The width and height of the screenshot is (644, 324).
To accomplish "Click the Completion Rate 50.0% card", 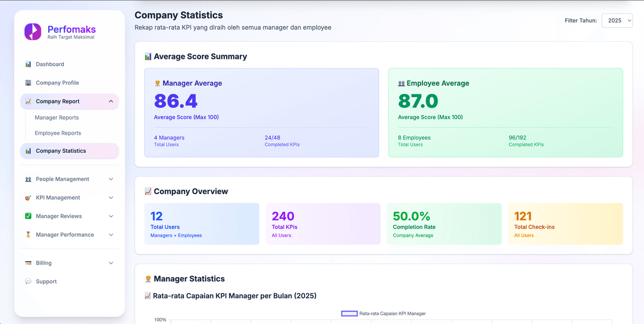I will pos(444,224).
